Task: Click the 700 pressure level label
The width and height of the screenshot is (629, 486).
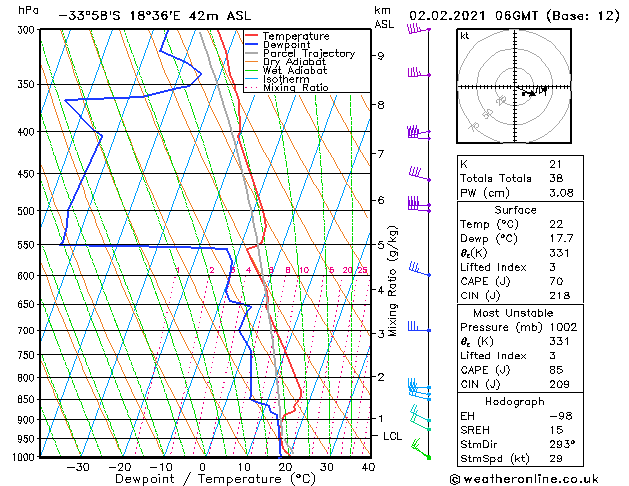Action: [x=27, y=331]
